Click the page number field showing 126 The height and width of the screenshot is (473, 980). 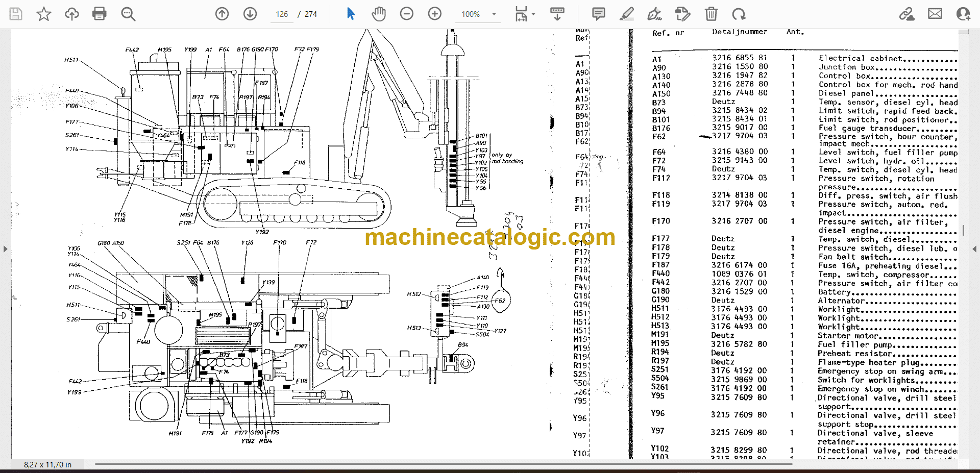[x=282, y=14]
